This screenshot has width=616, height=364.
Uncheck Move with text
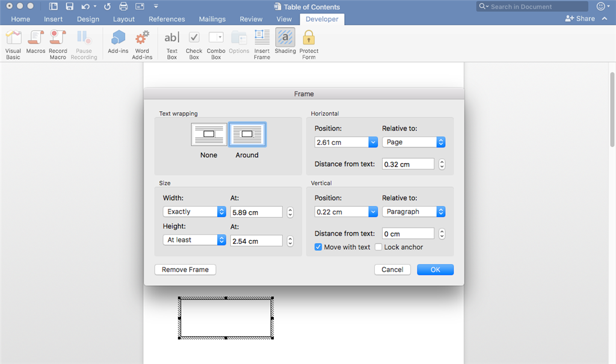(318, 247)
